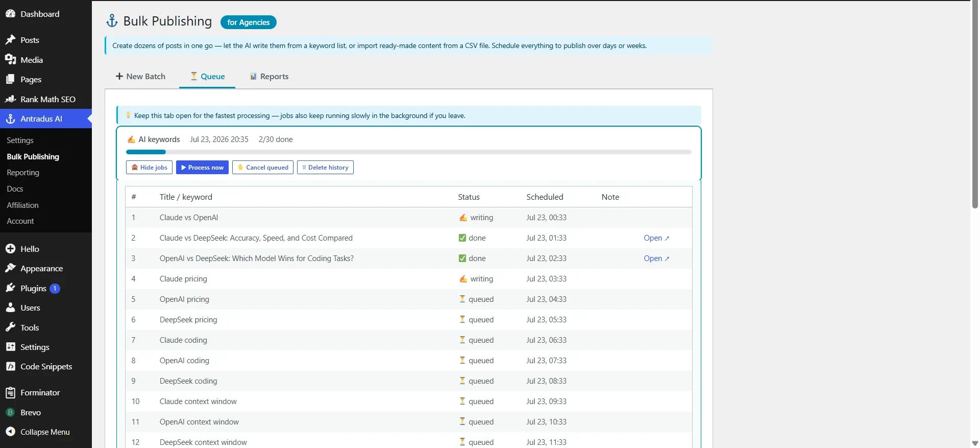
Task: Click the scrollbar down arrow
Action: (975, 443)
